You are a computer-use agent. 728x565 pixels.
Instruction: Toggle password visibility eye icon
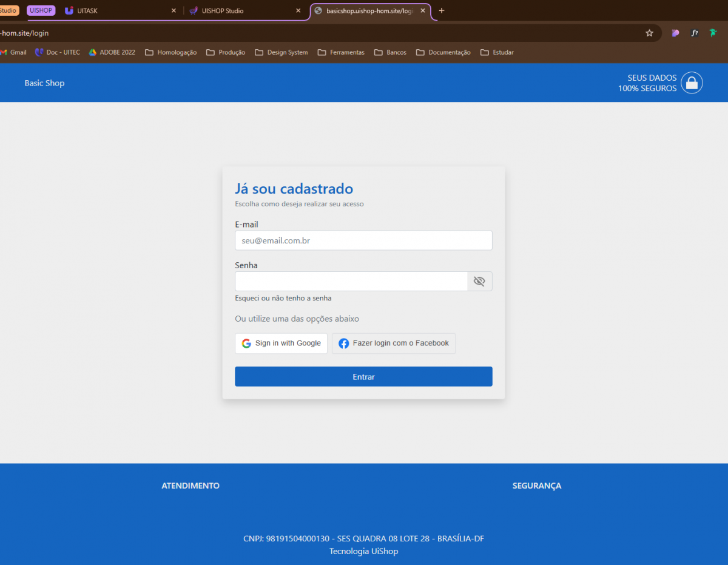pos(479,281)
